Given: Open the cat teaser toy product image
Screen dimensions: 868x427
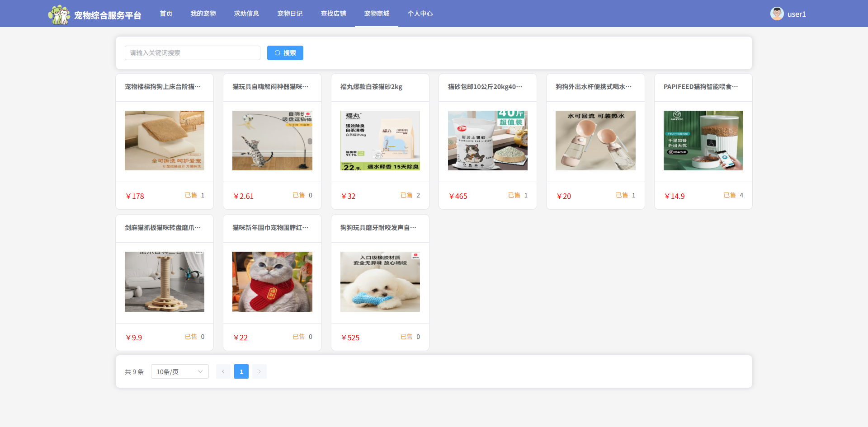Looking at the screenshot, I should click(272, 141).
